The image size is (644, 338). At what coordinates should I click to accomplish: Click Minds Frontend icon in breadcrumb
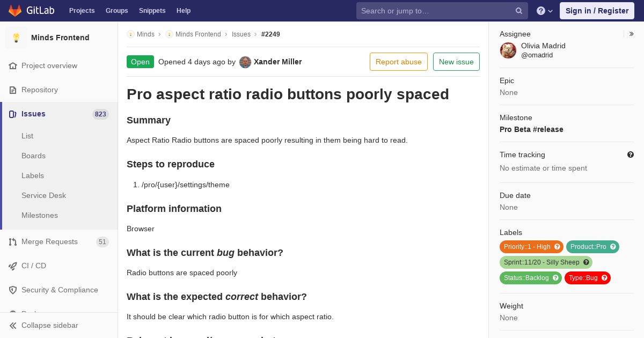click(169, 34)
